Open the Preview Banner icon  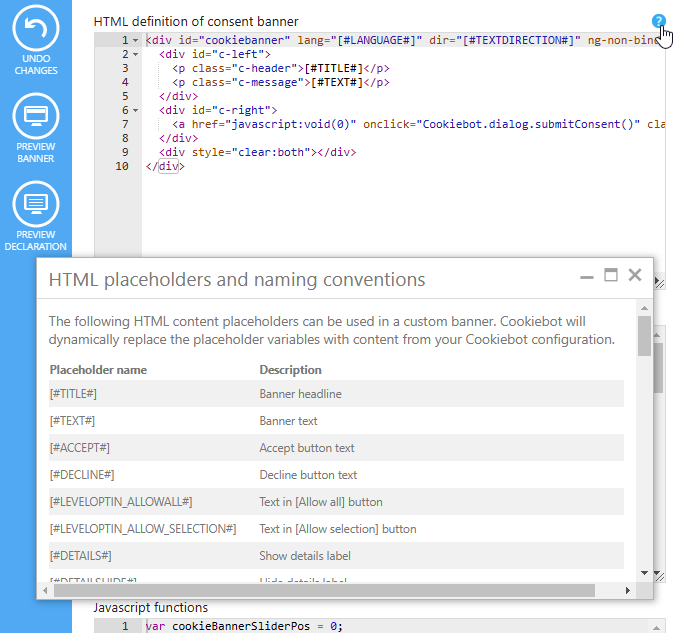(36, 116)
